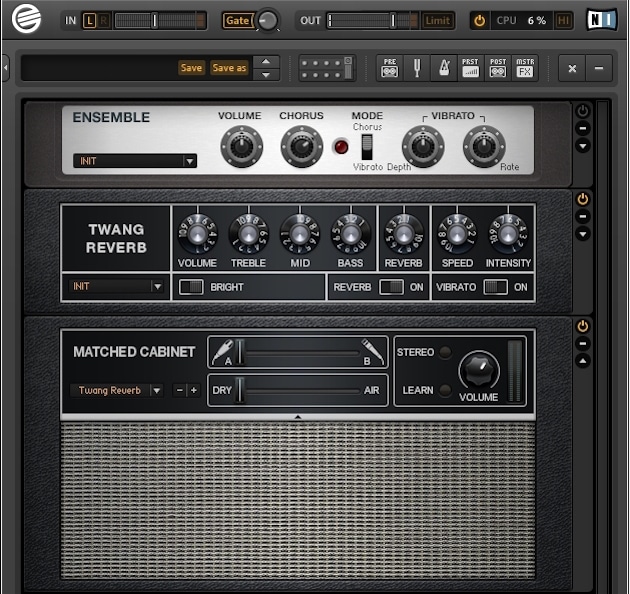Toggle the VIBRATO ON switch
This screenshot has width=630, height=594.
[x=495, y=287]
